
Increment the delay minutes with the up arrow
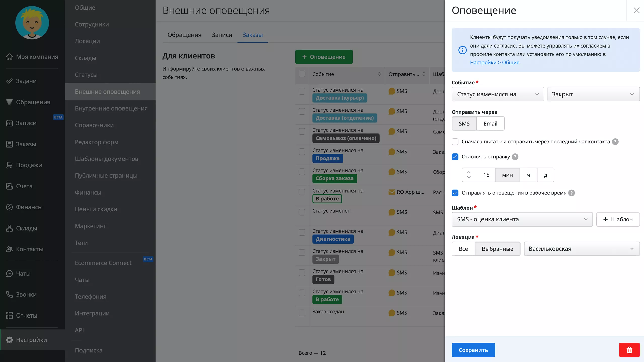coord(469,172)
